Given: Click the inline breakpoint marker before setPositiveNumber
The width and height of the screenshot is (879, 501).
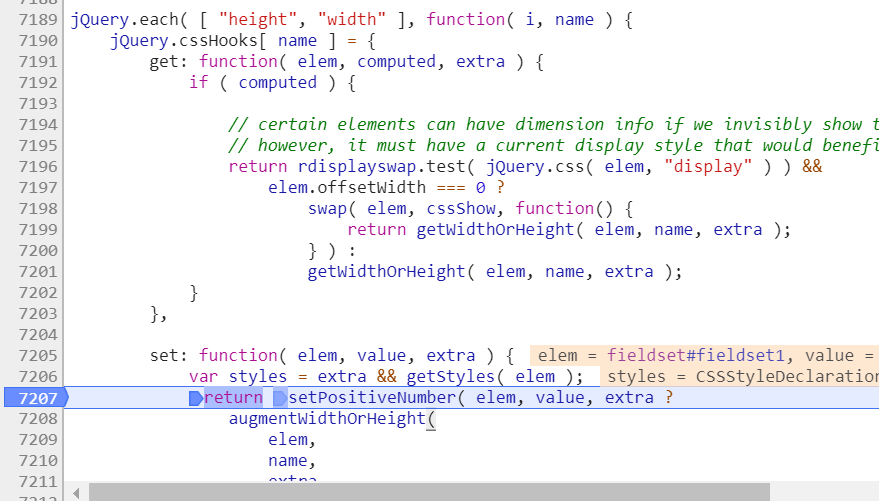Looking at the screenshot, I should (x=280, y=398).
